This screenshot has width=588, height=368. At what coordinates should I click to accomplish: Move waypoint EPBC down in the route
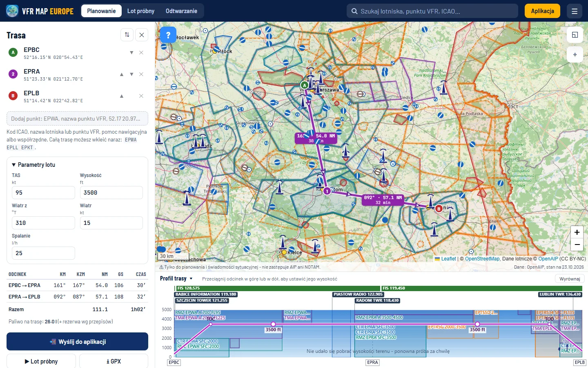pyautogui.click(x=131, y=52)
